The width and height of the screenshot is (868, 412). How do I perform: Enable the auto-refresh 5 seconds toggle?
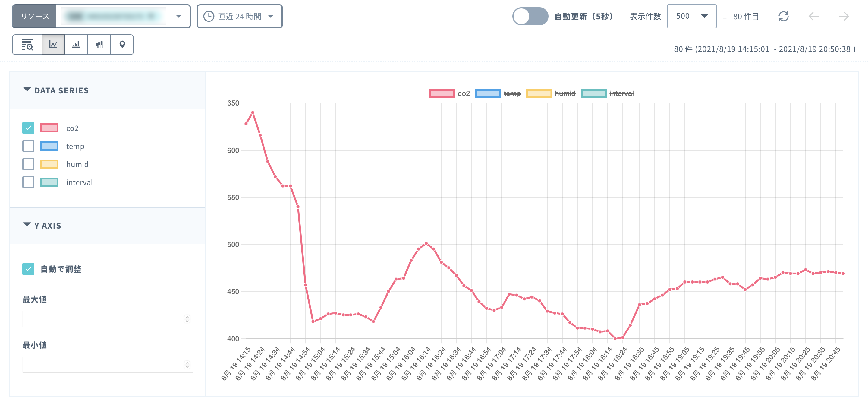click(x=530, y=16)
